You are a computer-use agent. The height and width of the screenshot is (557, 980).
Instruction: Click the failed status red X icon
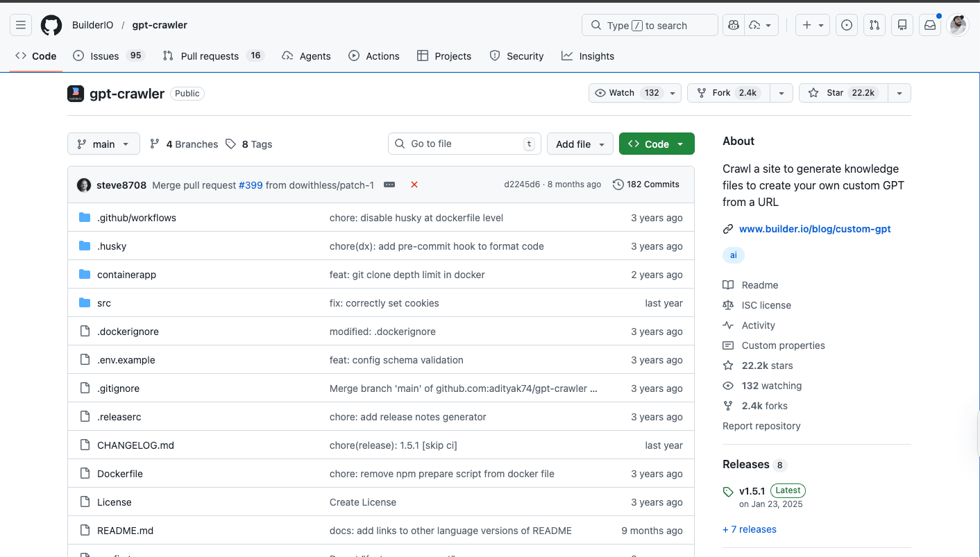tap(414, 185)
